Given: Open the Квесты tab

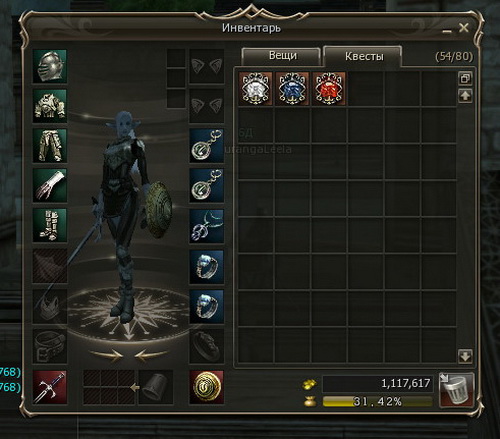Looking at the screenshot, I should [363, 56].
